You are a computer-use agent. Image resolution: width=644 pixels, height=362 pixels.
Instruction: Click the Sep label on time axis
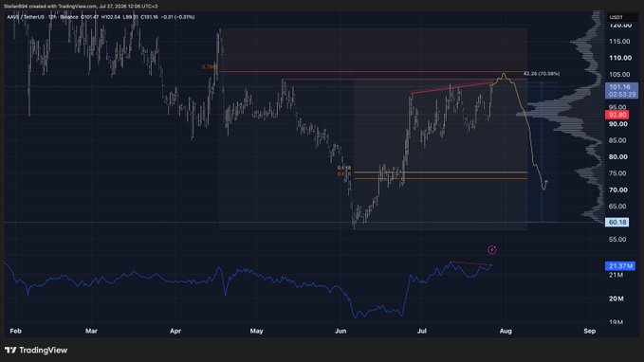[x=589, y=331]
